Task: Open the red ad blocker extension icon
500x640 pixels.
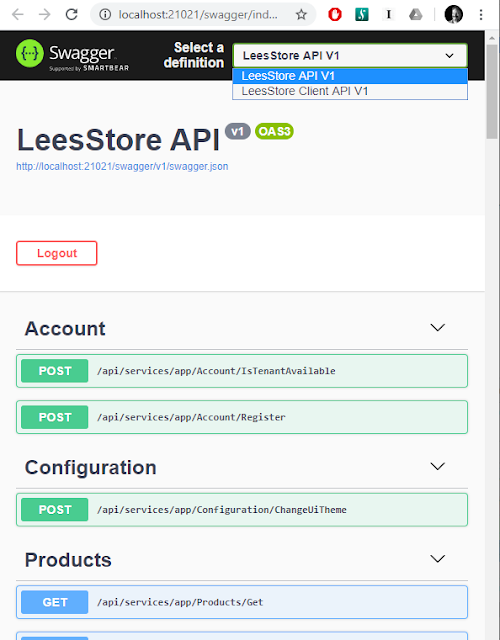Action: tap(335, 15)
